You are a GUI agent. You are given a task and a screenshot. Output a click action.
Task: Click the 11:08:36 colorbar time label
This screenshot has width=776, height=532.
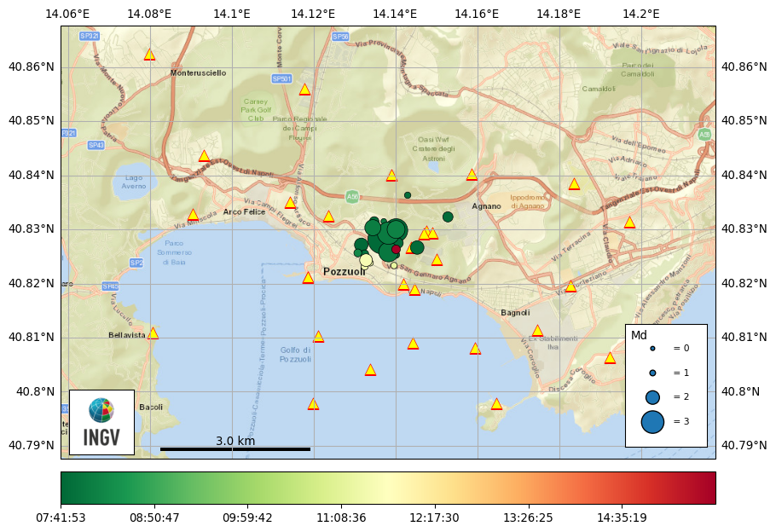click(341, 518)
